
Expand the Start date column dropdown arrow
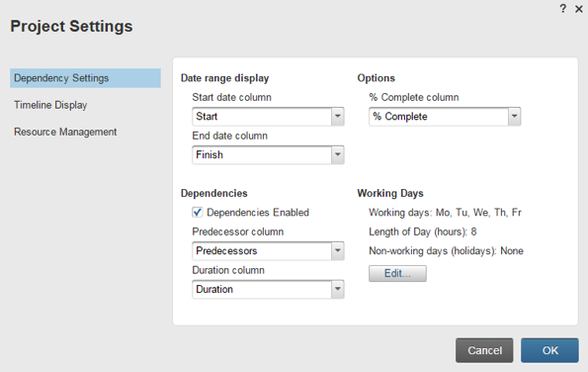coord(338,117)
